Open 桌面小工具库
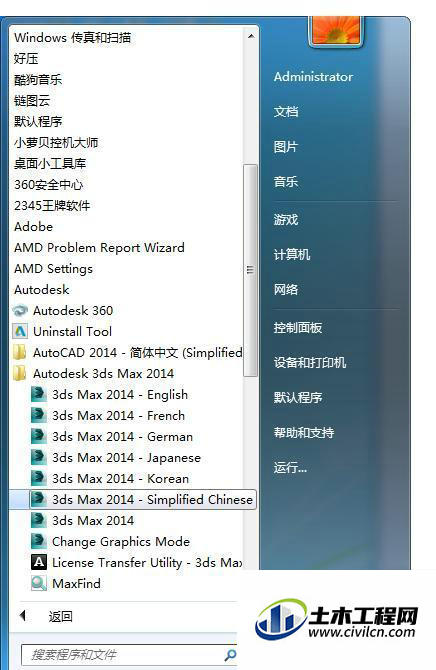This screenshot has width=436, height=670. point(50,163)
